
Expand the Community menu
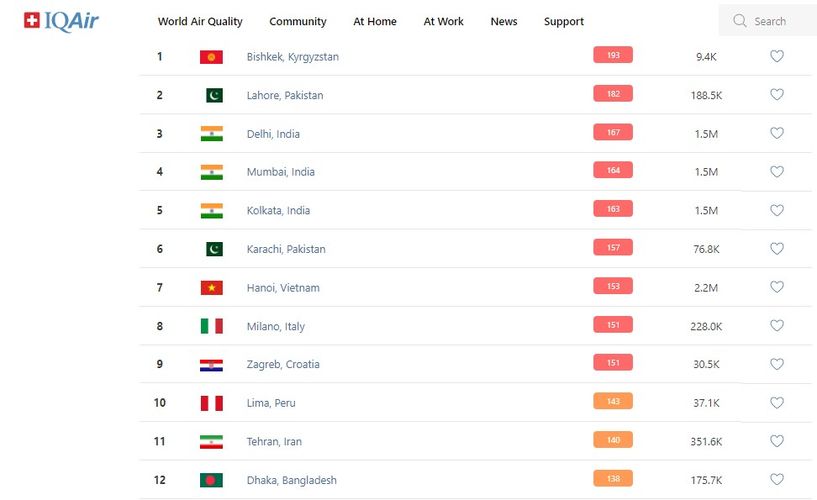click(298, 21)
